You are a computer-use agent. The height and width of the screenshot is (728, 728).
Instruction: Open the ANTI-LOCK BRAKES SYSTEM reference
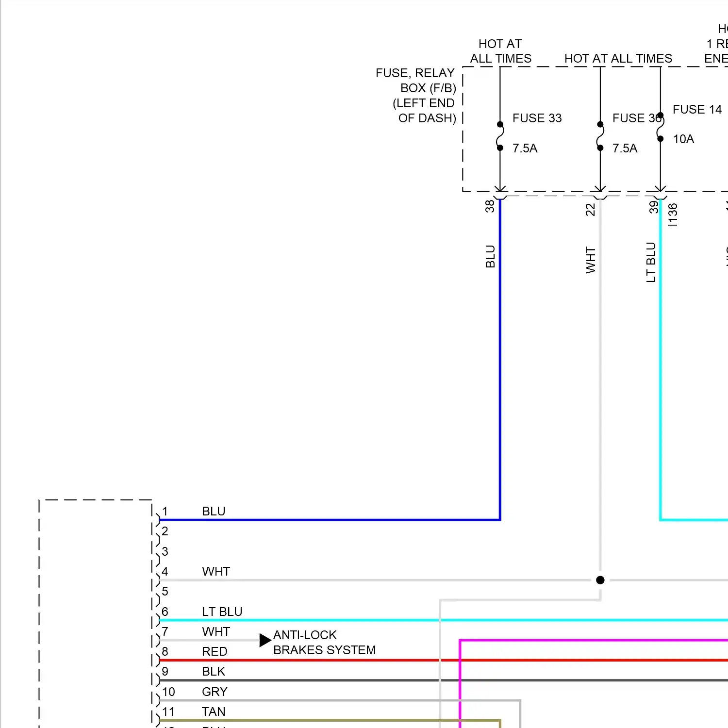click(324, 643)
